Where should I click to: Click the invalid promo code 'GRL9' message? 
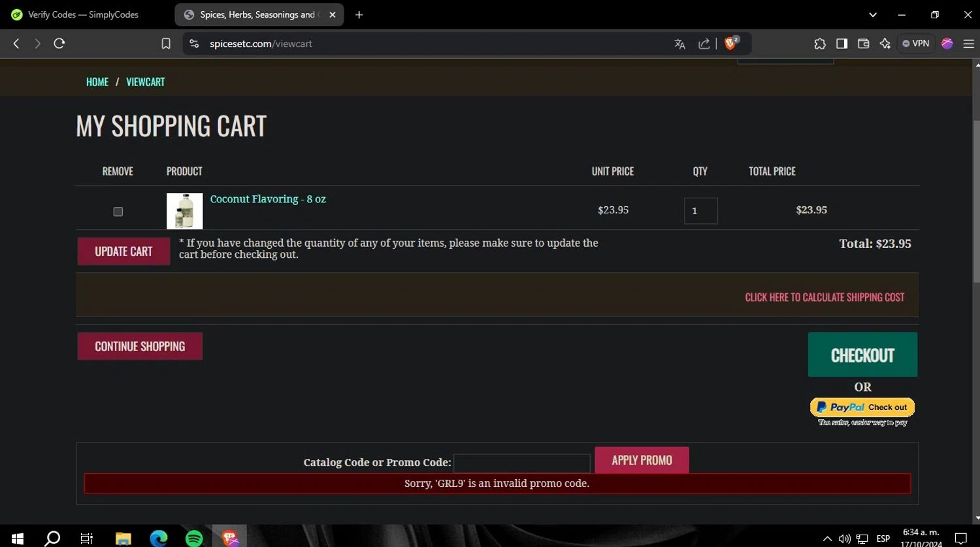click(x=497, y=483)
